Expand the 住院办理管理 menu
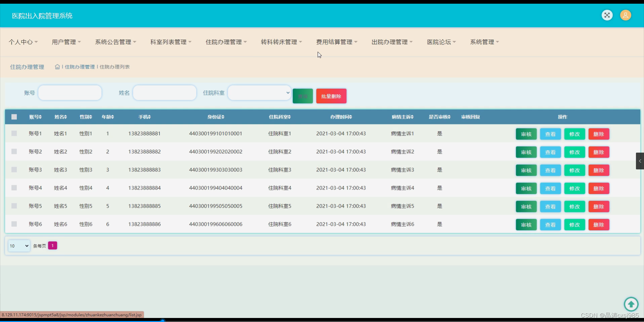 coord(226,42)
